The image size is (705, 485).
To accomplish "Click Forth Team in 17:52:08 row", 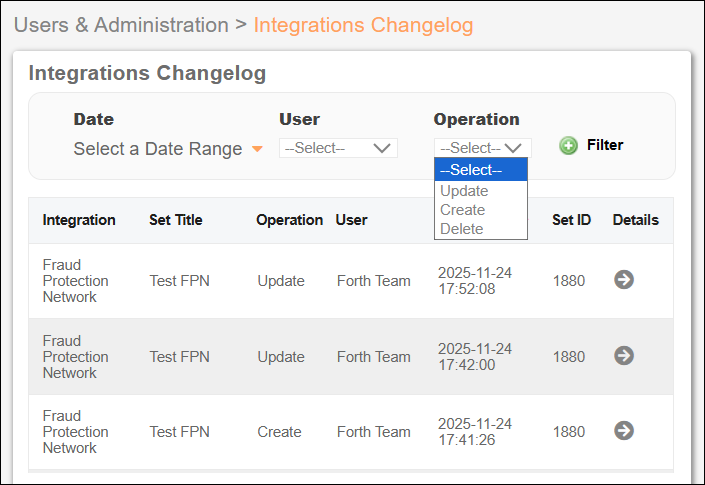I will click(x=374, y=281).
